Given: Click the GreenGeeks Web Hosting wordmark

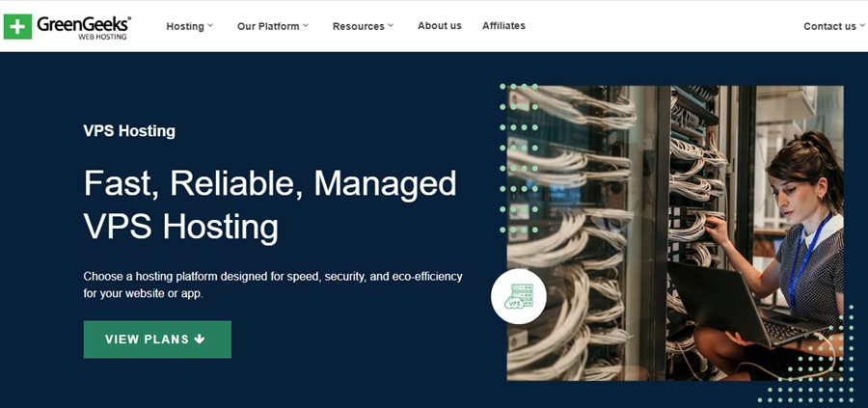Looking at the screenshot, I should click(x=84, y=28).
